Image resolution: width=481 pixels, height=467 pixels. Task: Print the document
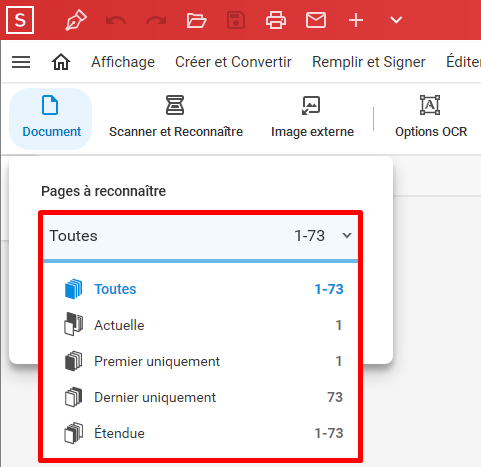point(276,20)
